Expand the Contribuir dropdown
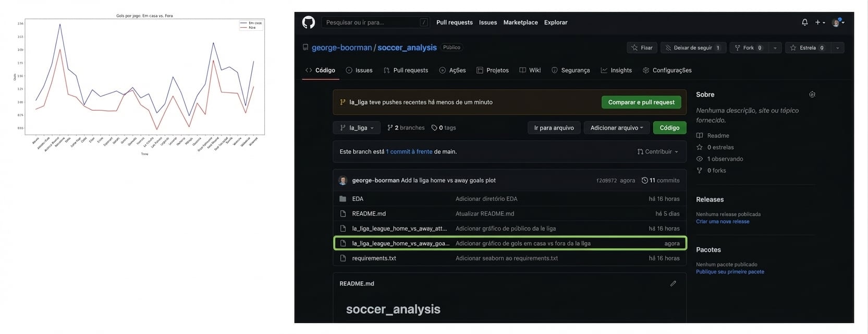This screenshot has height=334, width=868. point(658,152)
